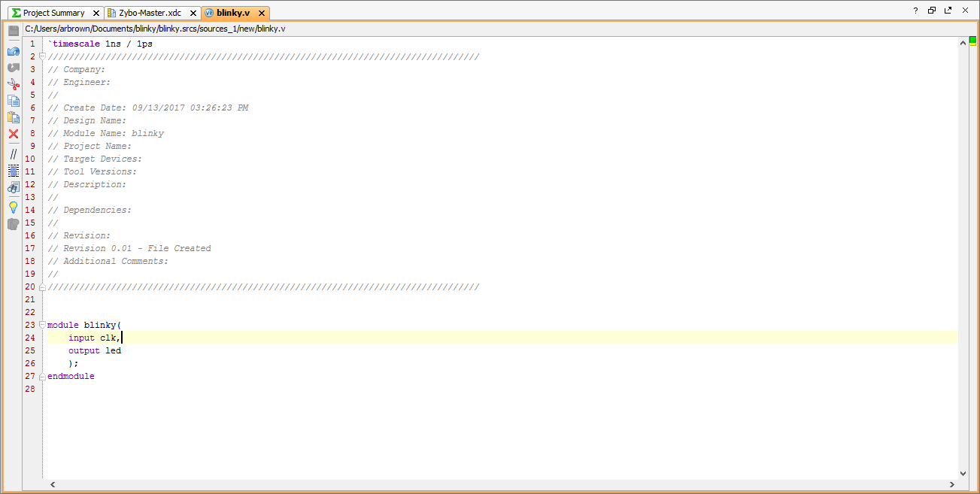Collapse the blinky module fold at line 23

43,325
